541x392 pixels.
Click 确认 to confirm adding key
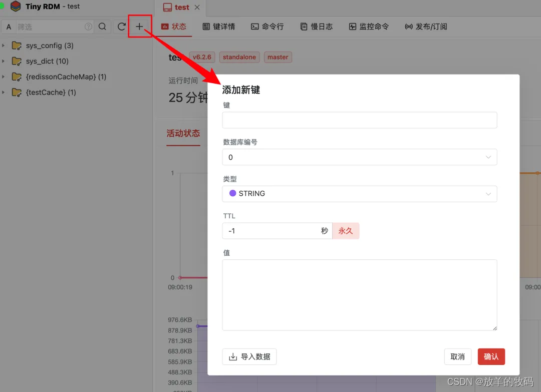click(491, 356)
